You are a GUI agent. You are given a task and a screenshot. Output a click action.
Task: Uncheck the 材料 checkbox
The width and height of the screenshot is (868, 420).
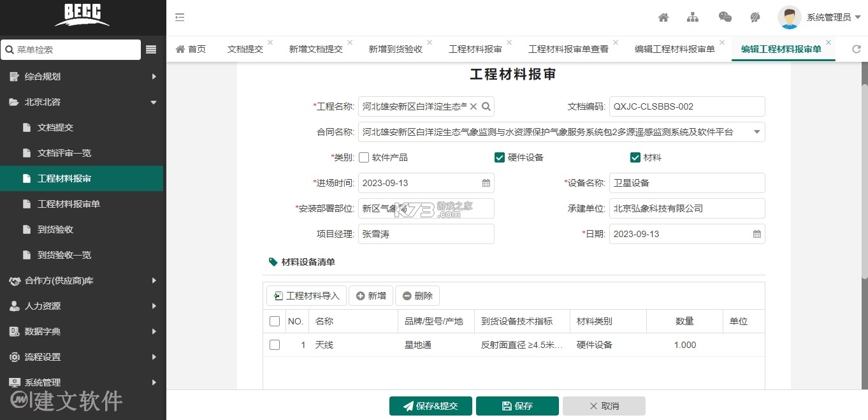pyautogui.click(x=635, y=157)
